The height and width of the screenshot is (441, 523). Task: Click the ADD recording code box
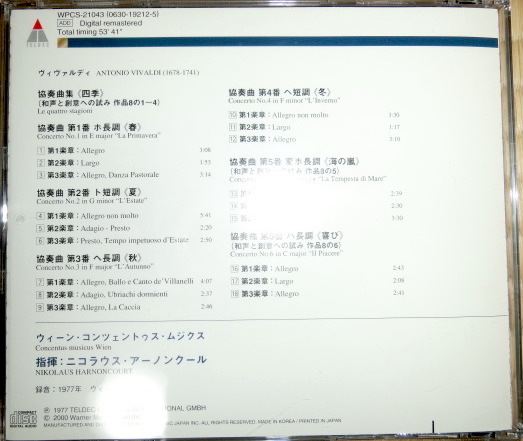65,23
